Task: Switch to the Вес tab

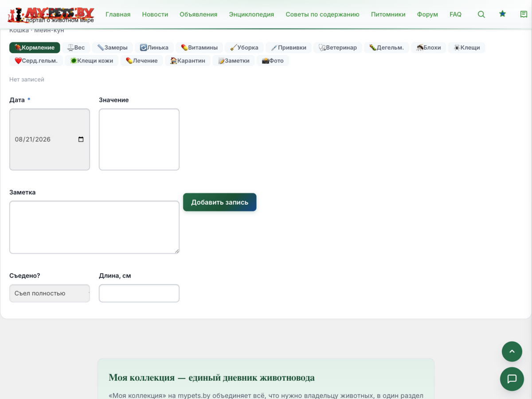Action: pos(76,47)
